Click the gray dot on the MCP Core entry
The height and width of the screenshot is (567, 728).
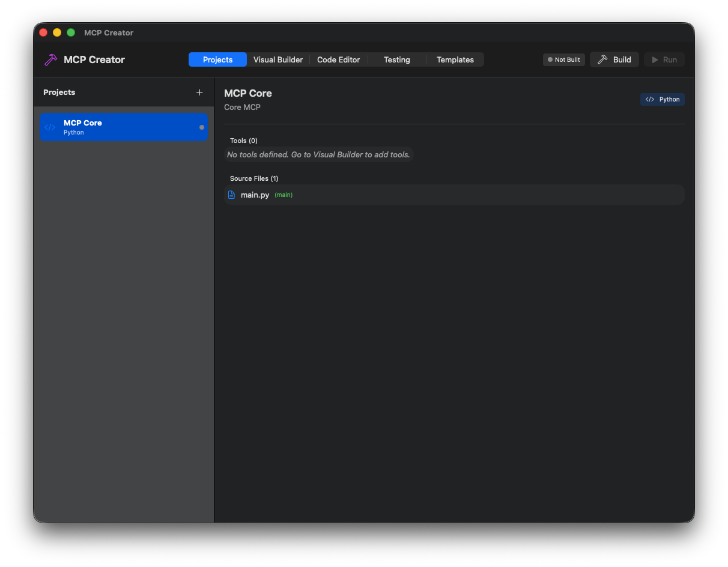(201, 127)
